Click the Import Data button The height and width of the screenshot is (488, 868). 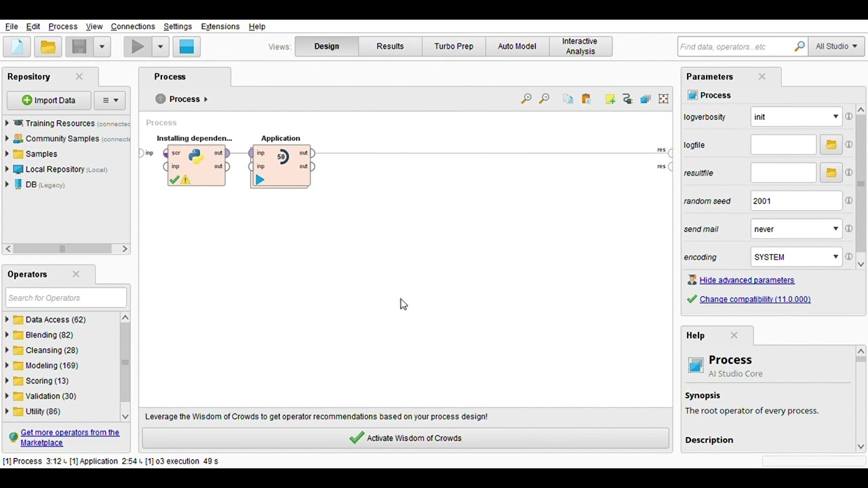[49, 100]
